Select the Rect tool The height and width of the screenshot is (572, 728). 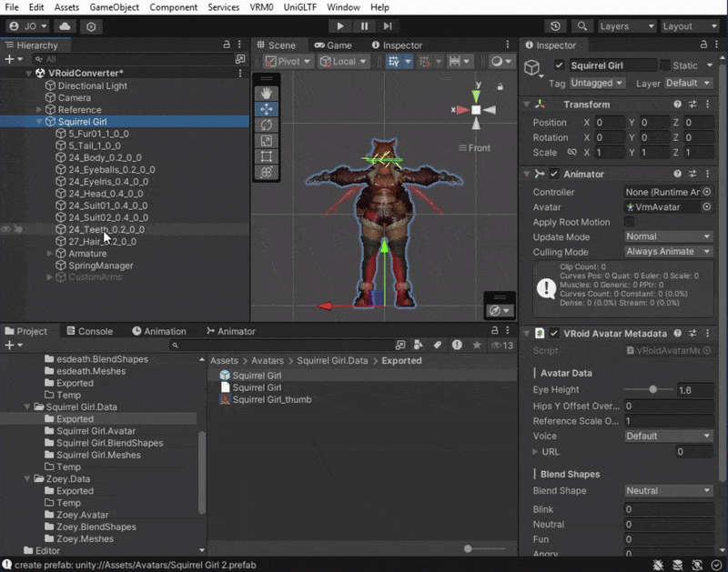(x=267, y=156)
